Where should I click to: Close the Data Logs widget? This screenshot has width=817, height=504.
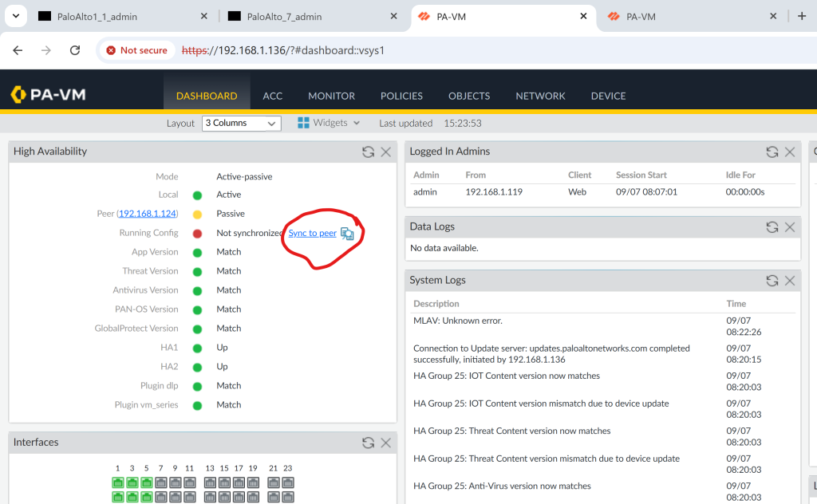pos(790,227)
